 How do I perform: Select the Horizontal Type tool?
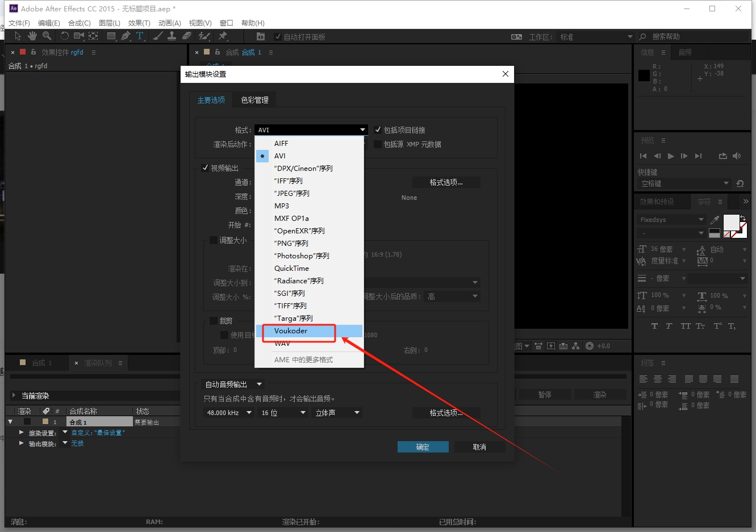click(x=140, y=36)
